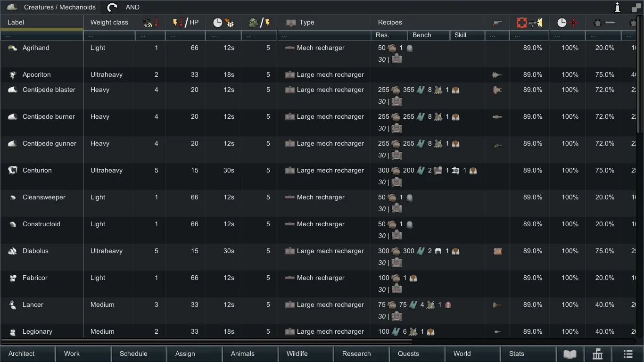The height and width of the screenshot is (362, 644).
Task: Click the info 'i' icon at top right
Action: click(617, 7)
